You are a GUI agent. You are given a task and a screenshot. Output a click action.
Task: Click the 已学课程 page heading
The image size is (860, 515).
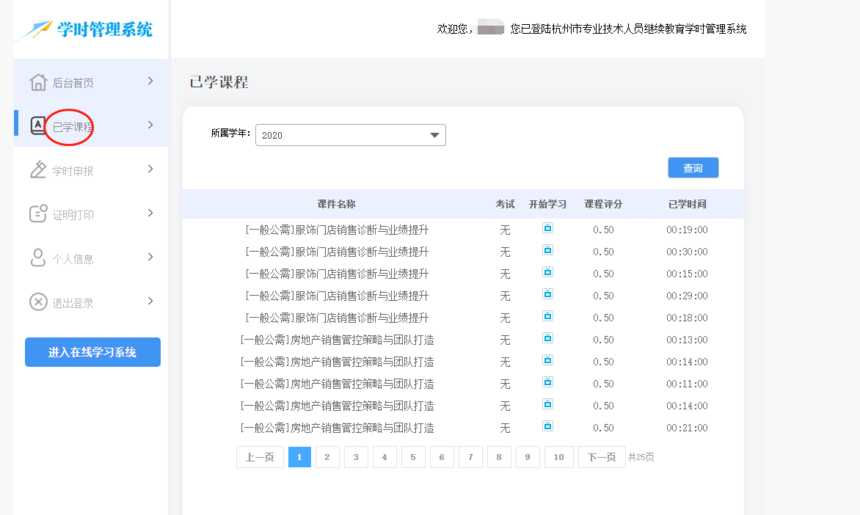pos(219,82)
